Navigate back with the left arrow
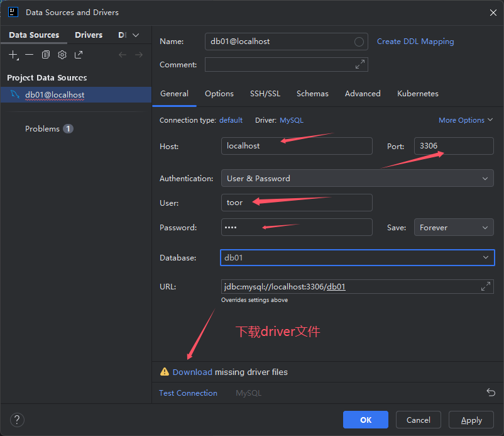Image resolution: width=504 pixels, height=436 pixels. (123, 55)
